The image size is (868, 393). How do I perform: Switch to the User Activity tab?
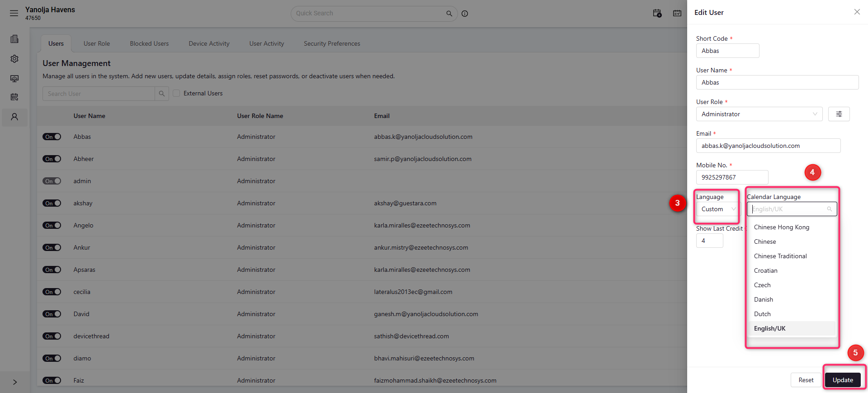click(267, 43)
